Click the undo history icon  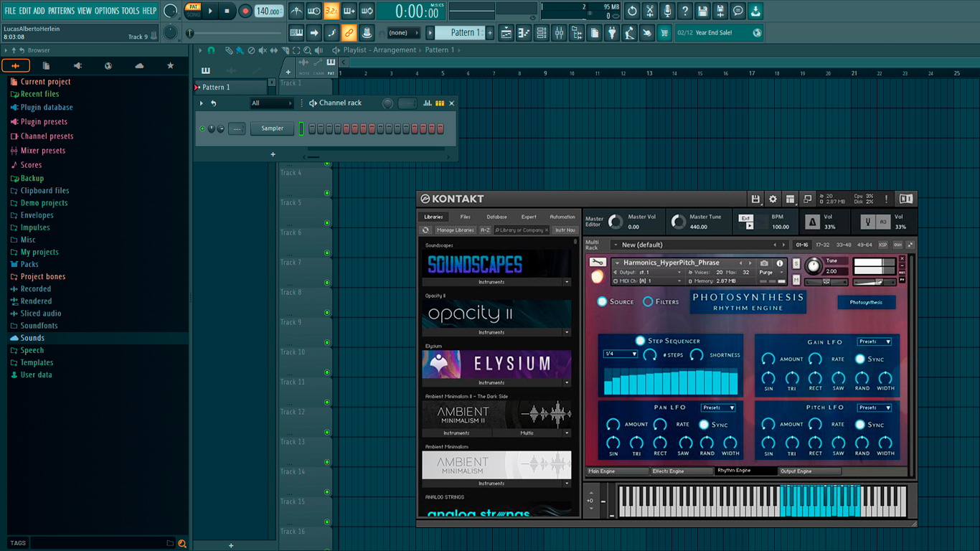[632, 11]
